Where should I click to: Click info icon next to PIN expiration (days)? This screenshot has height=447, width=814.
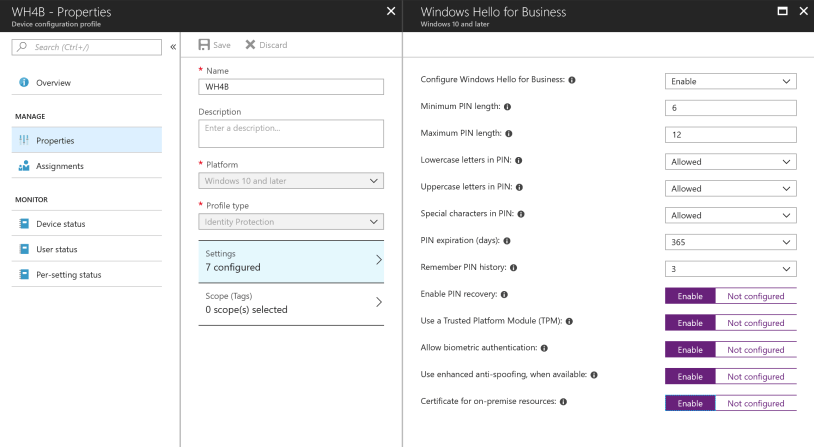point(509,241)
